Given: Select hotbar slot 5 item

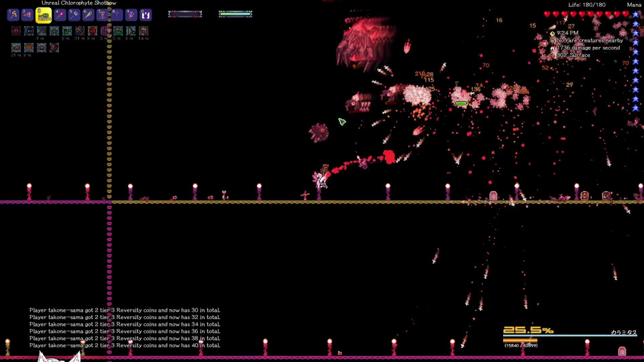Looking at the screenshot, I should (74, 15).
